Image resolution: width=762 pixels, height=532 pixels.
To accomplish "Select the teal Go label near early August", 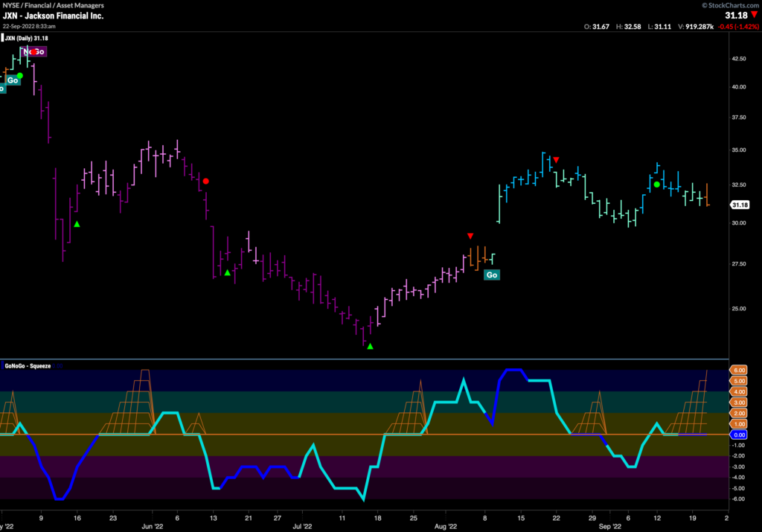I will coord(491,275).
